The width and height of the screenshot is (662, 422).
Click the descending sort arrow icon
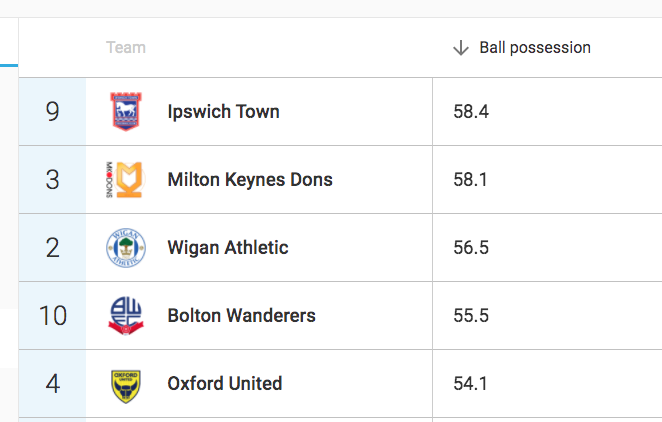(461, 48)
